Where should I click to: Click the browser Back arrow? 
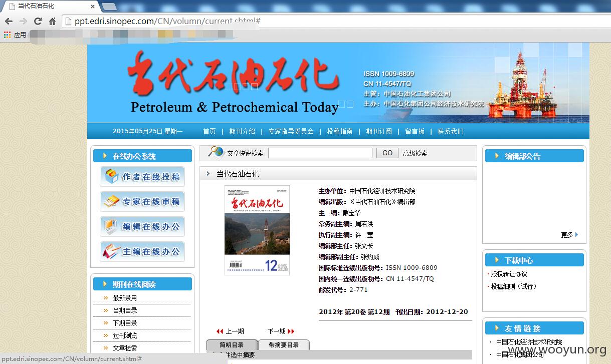pyautogui.click(x=9, y=21)
